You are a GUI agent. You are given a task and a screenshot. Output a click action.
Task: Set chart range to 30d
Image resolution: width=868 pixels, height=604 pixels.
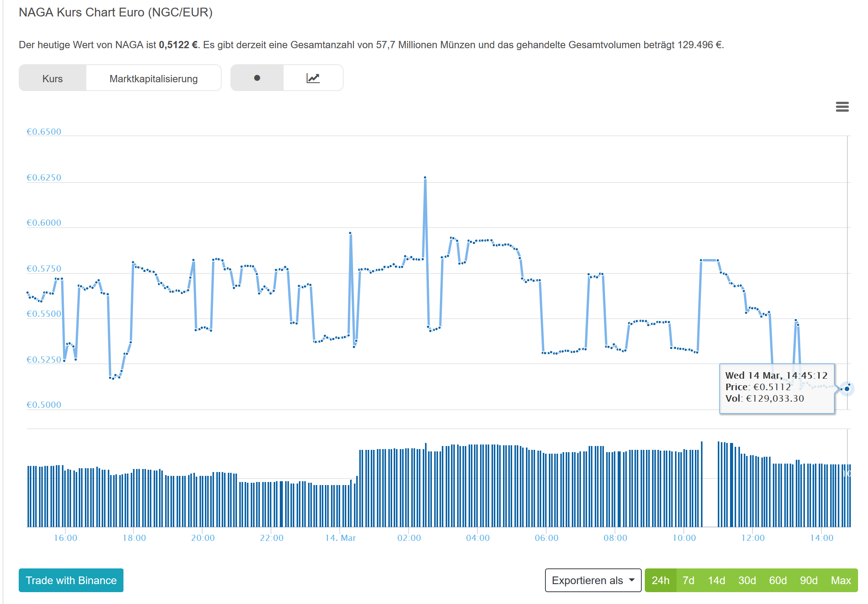point(747,580)
